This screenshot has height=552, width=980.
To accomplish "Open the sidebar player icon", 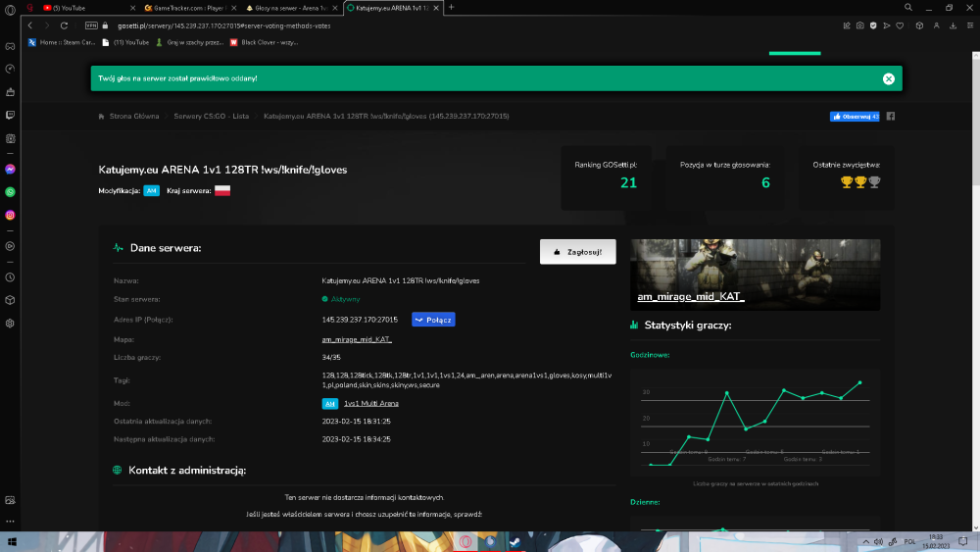I will 10,246.
